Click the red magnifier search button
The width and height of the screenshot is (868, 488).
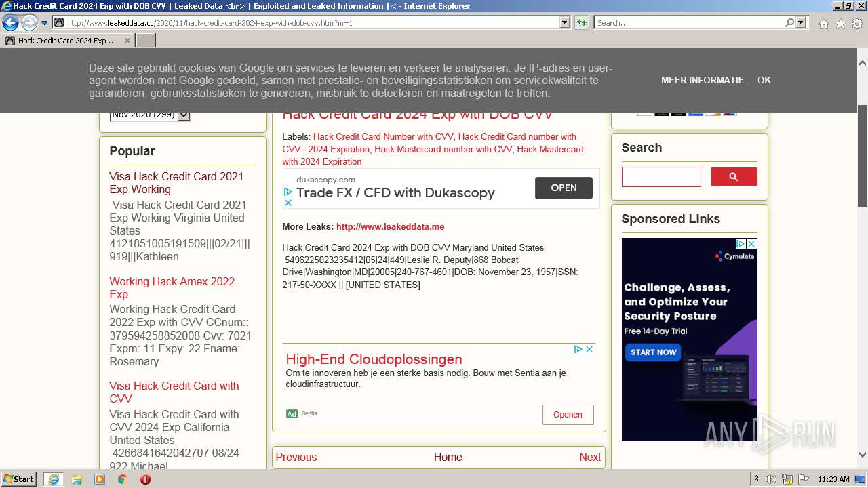(734, 177)
